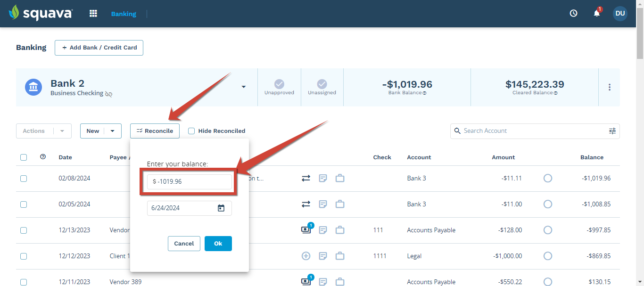Open the recent activity clock icon

click(573, 13)
